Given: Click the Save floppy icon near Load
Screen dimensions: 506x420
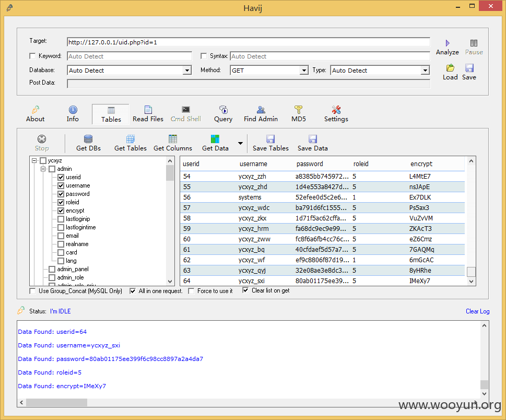Looking at the screenshot, I should pos(469,68).
